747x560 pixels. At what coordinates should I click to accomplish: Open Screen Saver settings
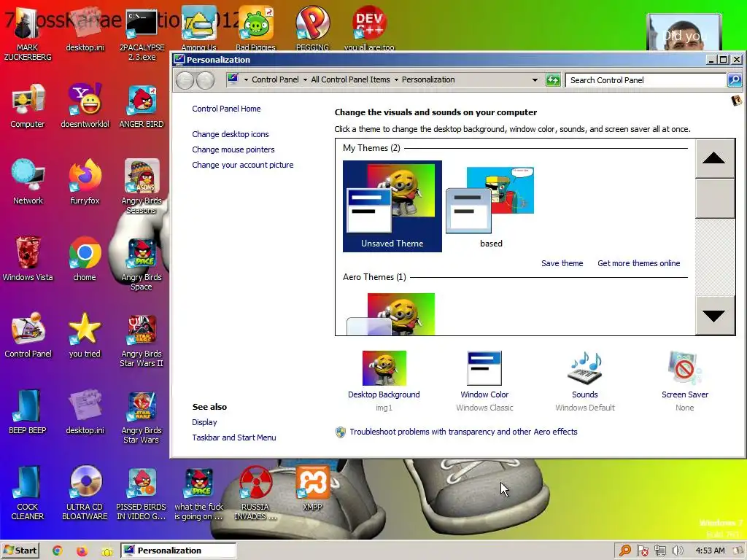[684, 381]
